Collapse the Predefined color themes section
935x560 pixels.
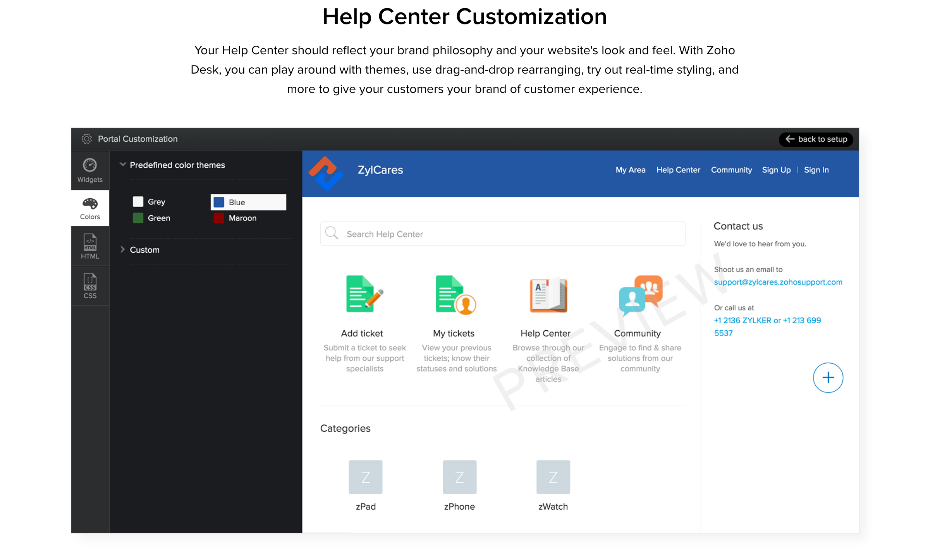[123, 165]
